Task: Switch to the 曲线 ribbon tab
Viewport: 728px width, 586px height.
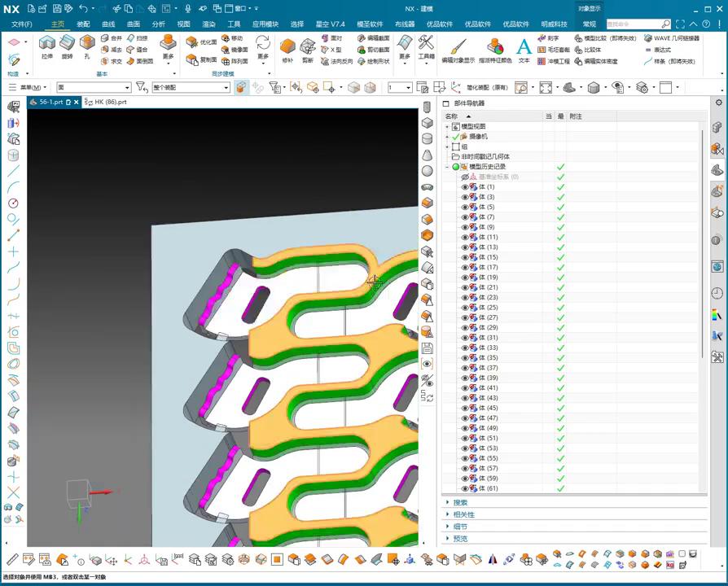Action: click(x=108, y=24)
